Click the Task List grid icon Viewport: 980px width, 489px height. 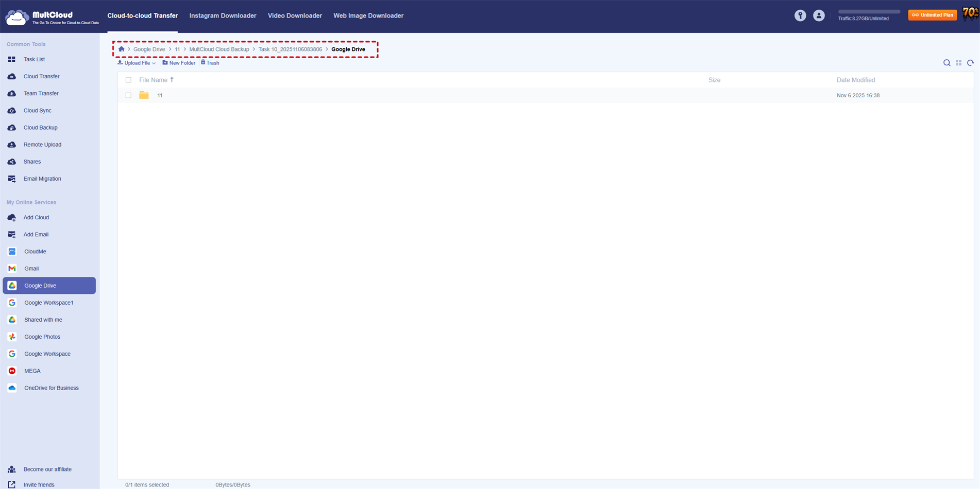pyautogui.click(x=12, y=59)
